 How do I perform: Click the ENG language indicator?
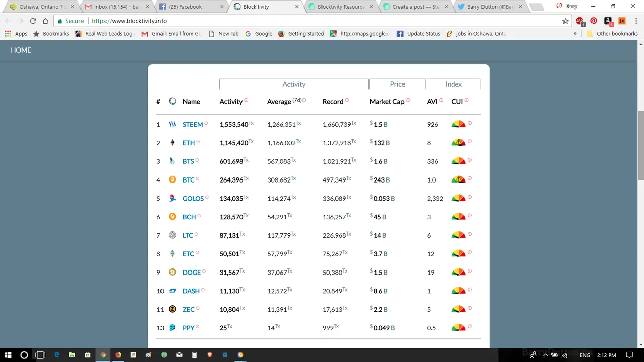point(585,355)
